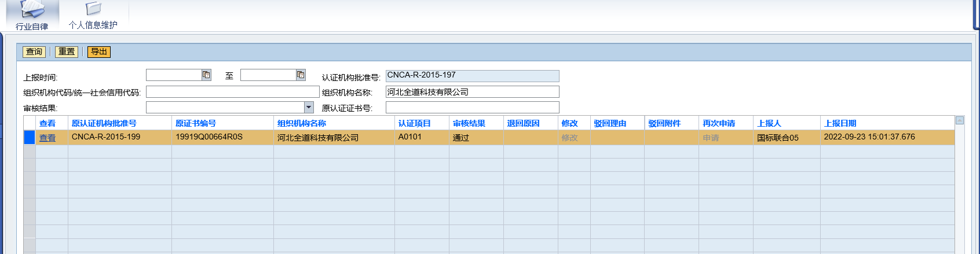Viewport: 980px width, 254px height.
Task: Click the 驳回理由 column header
Action: (x=610, y=123)
